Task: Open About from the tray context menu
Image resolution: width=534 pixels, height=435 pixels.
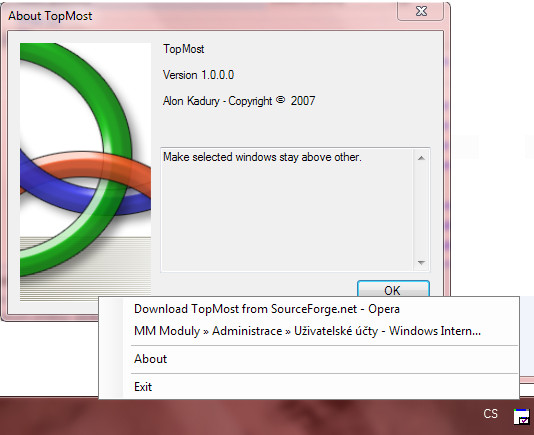Action: [x=309, y=359]
